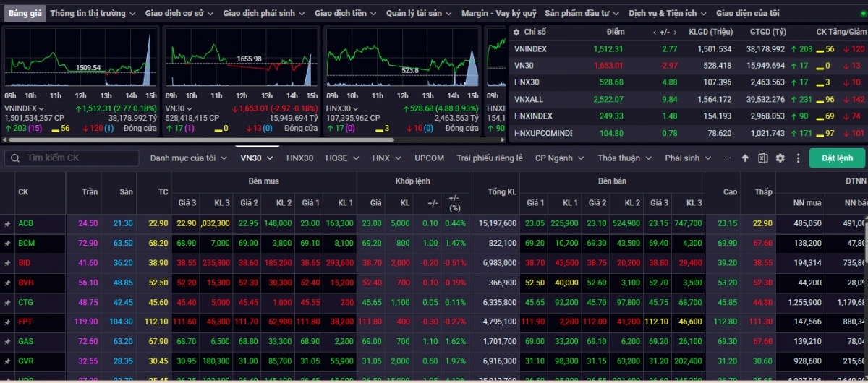Open the Phái sinh dropdown
Image resolution: width=868 pixels, height=383 pixels.
[x=688, y=158]
